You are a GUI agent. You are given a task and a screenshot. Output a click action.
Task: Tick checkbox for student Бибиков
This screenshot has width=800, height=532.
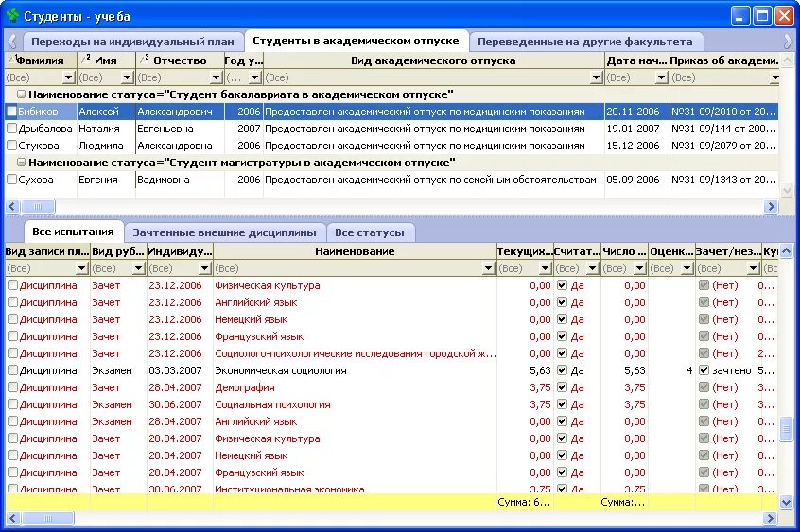pyautogui.click(x=11, y=112)
